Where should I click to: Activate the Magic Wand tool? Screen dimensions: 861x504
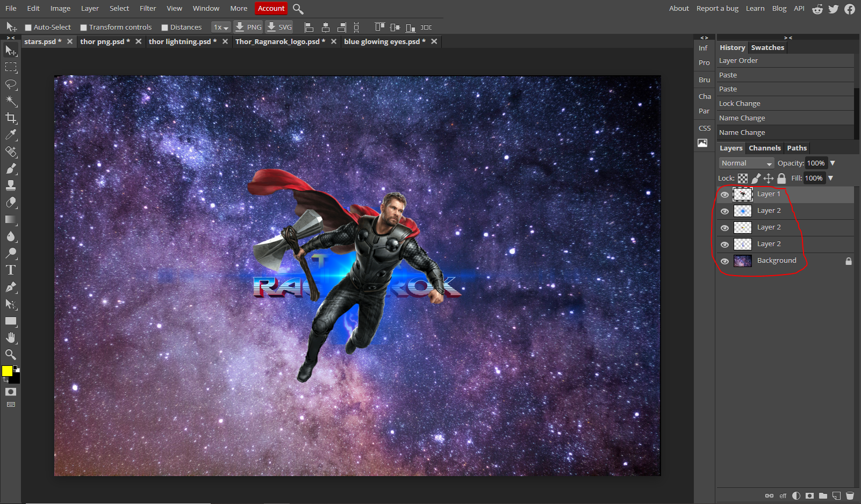(11, 101)
